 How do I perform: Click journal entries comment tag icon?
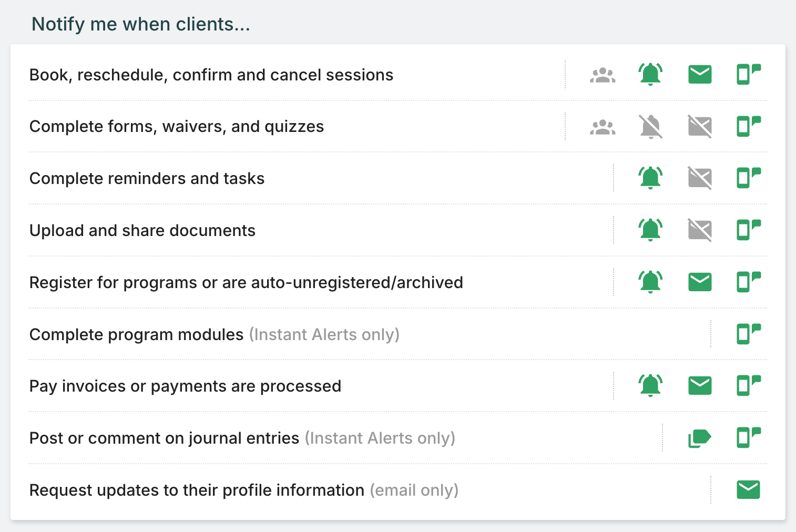coord(700,438)
